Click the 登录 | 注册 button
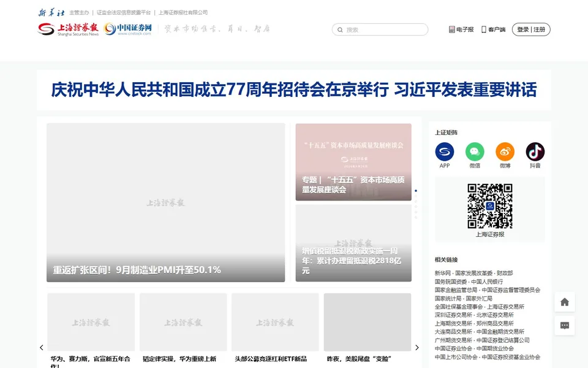The height and width of the screenshot is (368, 588). [531, 29]
